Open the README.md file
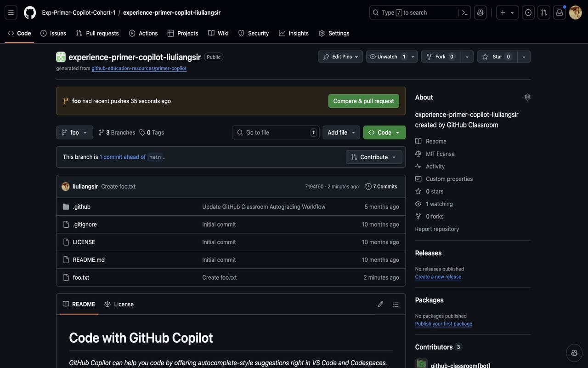 click(89, 260)
